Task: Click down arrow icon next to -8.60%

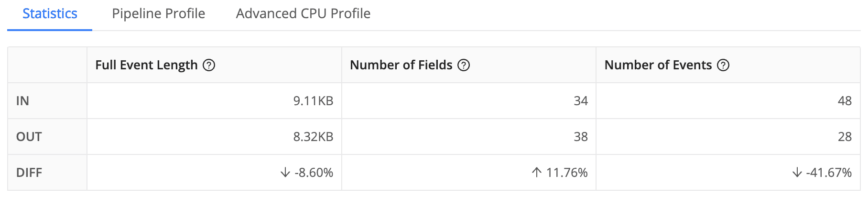Action: point(285,173)
